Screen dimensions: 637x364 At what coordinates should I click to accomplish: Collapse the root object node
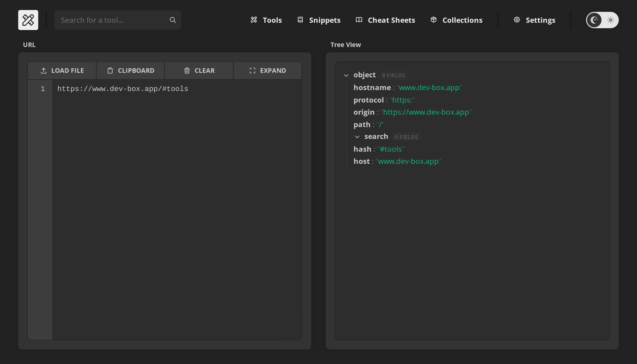pos(346,75)
